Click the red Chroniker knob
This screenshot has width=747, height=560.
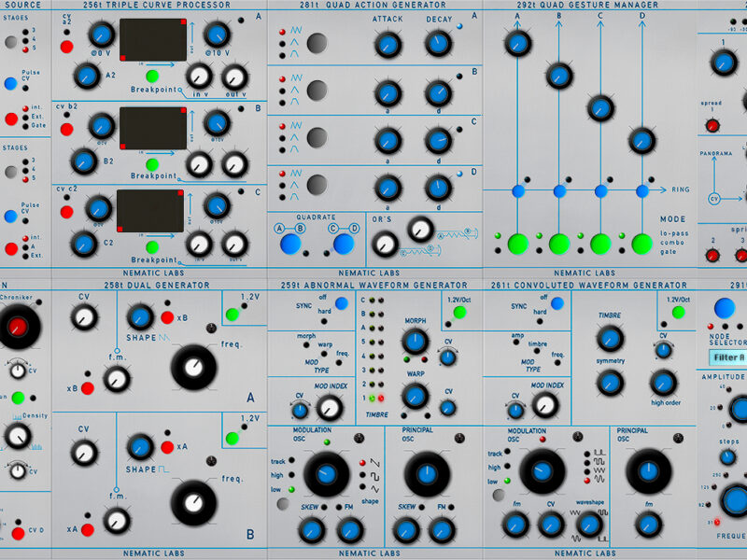click(15, 326)
